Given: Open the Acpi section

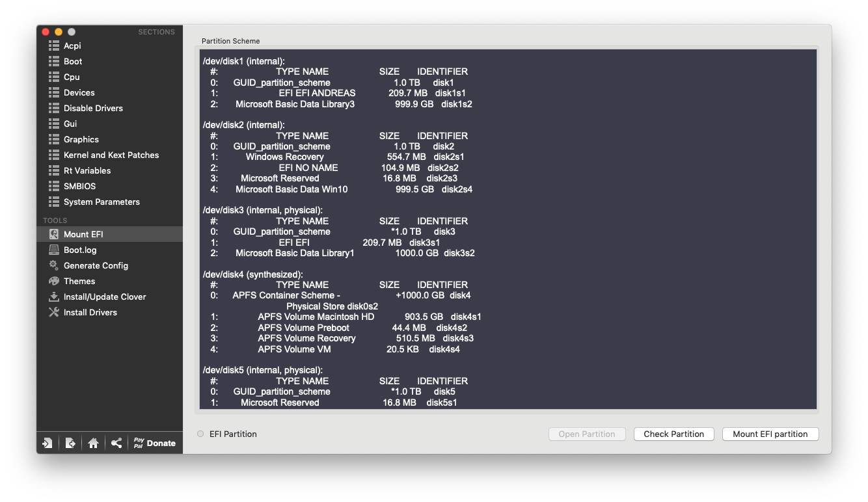Looking at the screenshot, I should tap(72, 46).
